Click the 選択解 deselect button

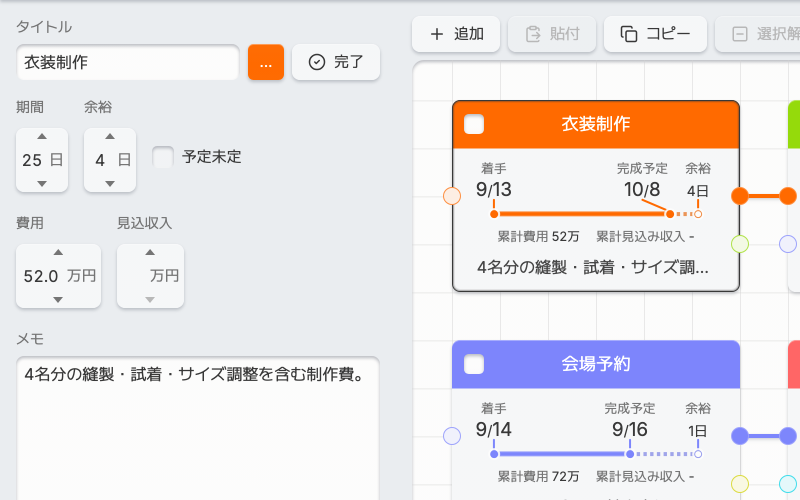coord(758,34)
